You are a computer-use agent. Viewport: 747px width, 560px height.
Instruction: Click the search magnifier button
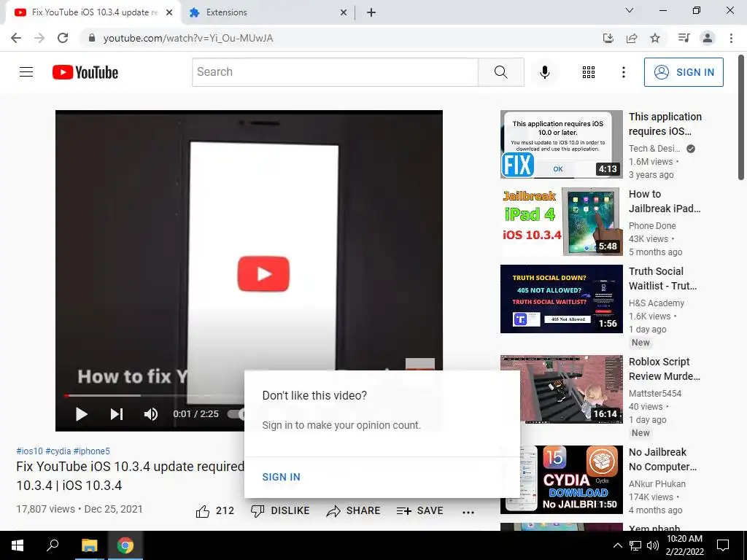coord(500,72)
